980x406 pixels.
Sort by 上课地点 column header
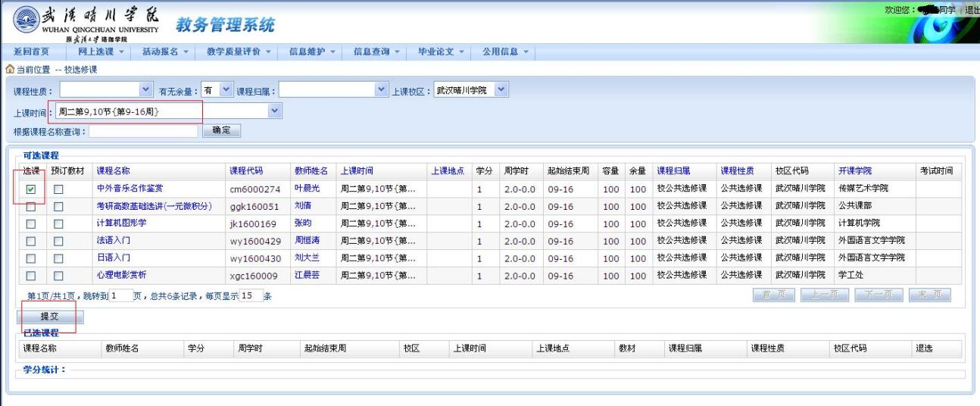click(x=448, y=170)
